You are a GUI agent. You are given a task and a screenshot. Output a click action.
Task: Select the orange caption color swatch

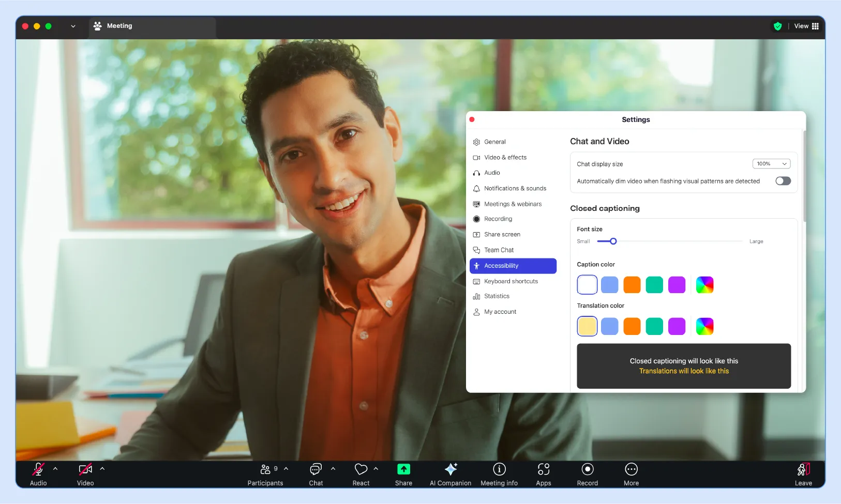coord(632,284)
